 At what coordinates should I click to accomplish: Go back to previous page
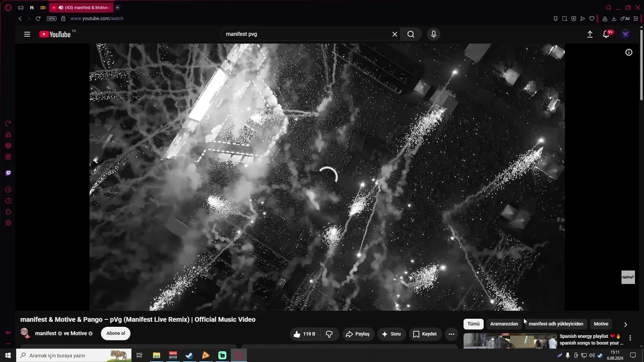20,19
